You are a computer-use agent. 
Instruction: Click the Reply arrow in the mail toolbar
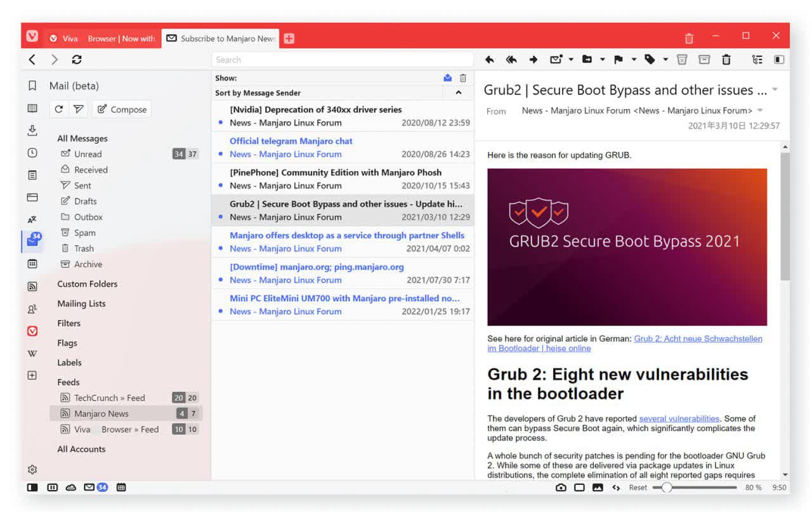tap(489, 60)
